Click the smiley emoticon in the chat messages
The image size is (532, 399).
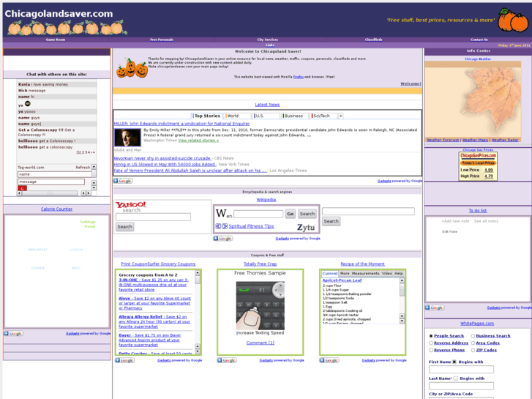pos(28,103)
